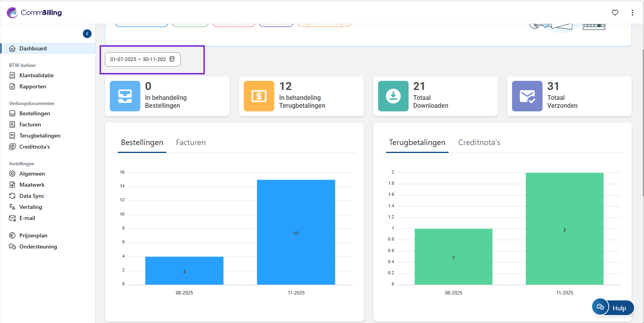The image size is (644, 323).
Task: Click the date range input field
Action: click(138, 59)
